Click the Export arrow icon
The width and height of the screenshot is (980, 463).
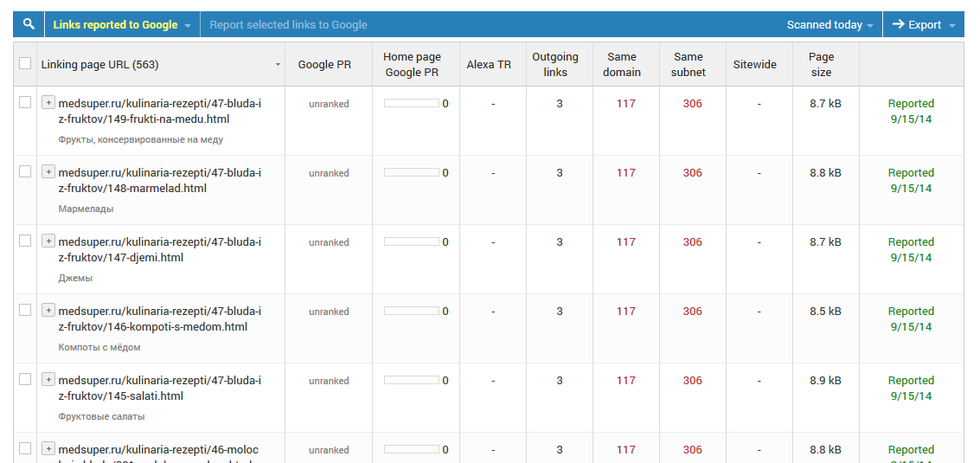898,24
